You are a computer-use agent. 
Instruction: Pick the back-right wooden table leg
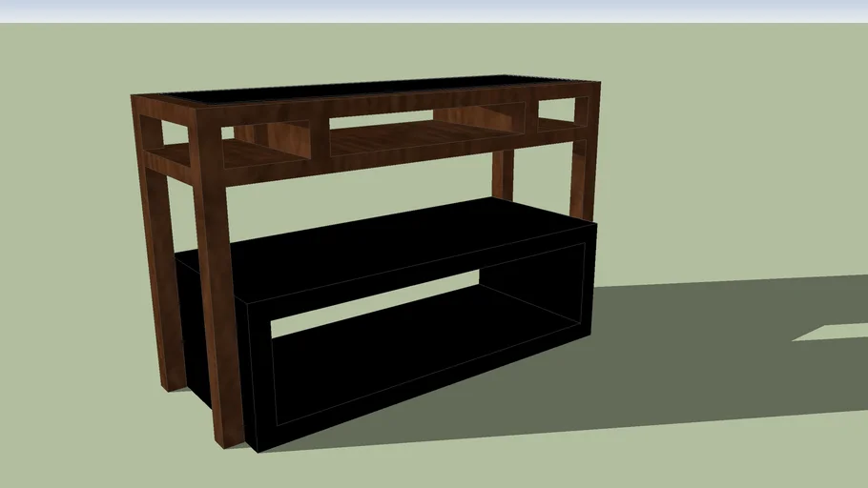[503, 174]
